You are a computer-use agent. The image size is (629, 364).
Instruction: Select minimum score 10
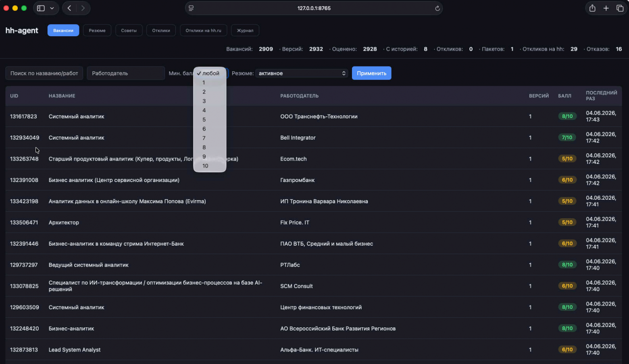pos(210,166)
